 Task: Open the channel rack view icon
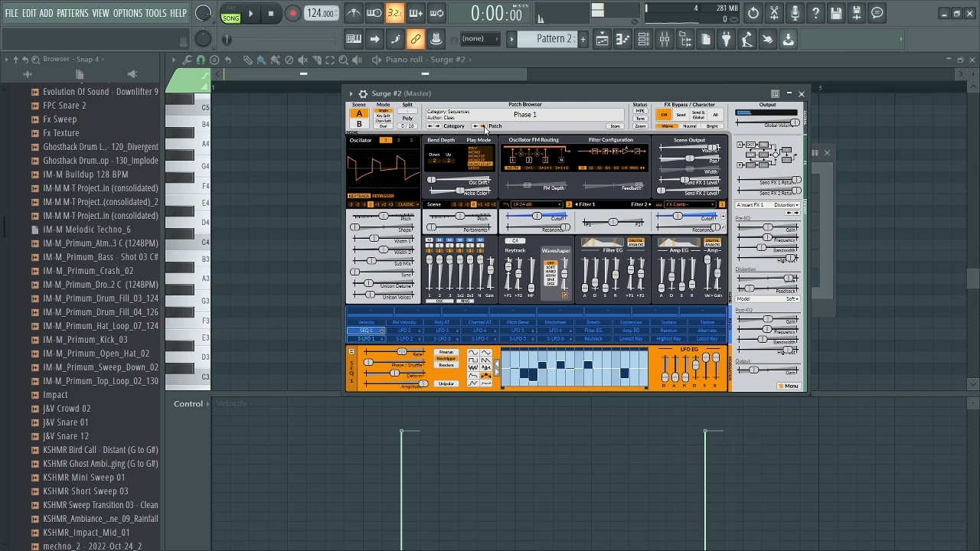click(644, 39)
